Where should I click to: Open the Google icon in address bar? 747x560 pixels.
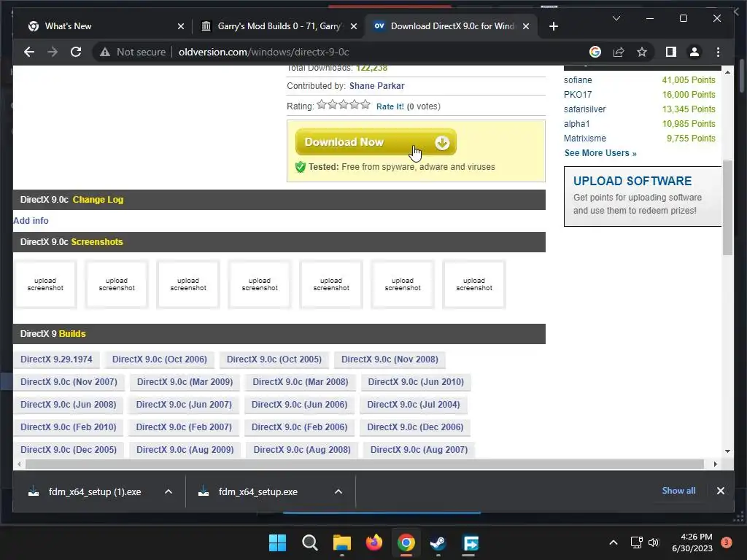[x=595, y=52]
